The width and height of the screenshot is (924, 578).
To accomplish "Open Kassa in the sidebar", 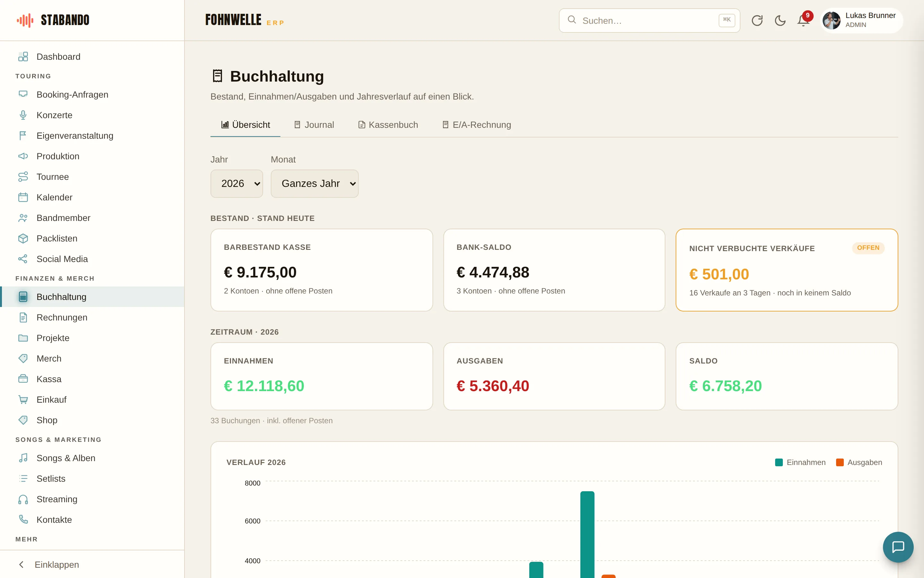I will tap(92, 379).
